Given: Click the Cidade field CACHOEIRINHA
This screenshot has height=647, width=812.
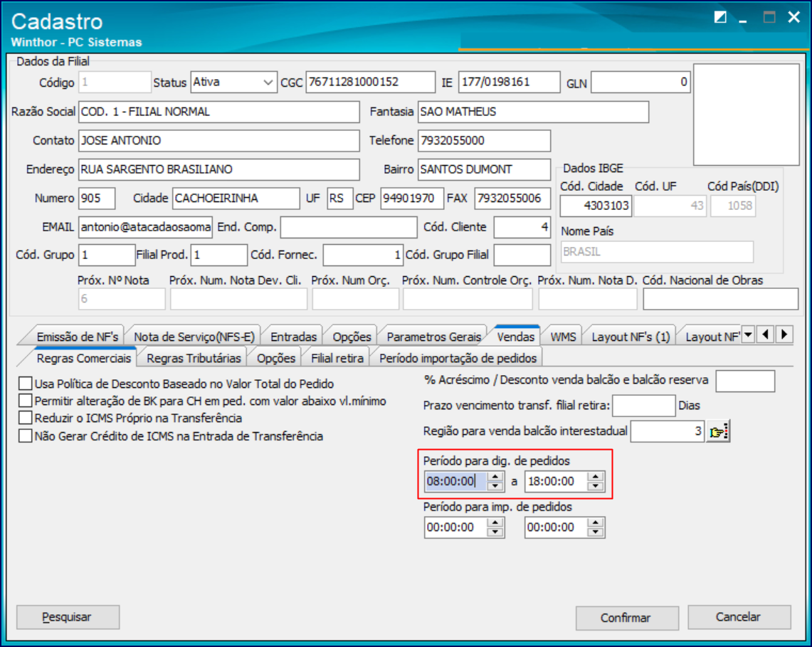Looking at the screenshot, I should click(236, 199).
